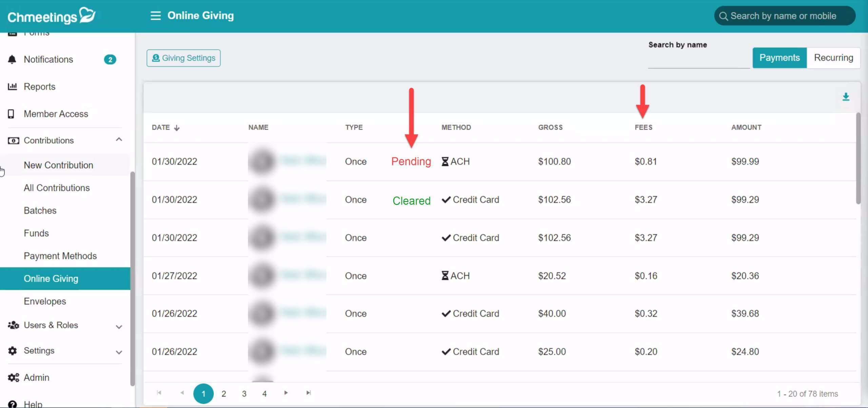Click the $20.52 gross cell
The image size is (868, 408).
[552, 276]
